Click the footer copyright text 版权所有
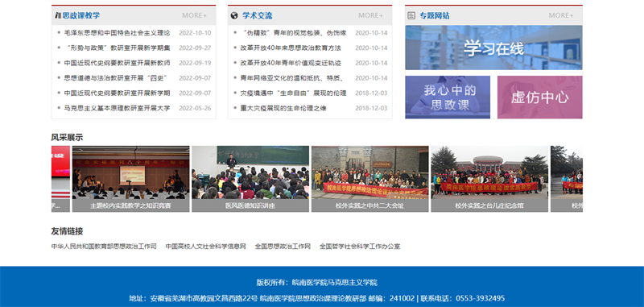644x307 pixels. point(316,282)
